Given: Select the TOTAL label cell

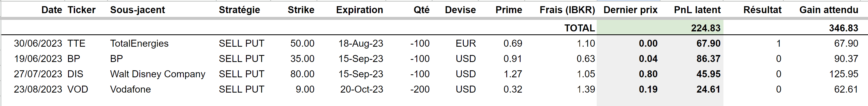Looking at the screenshot, I should pos(579,28).
